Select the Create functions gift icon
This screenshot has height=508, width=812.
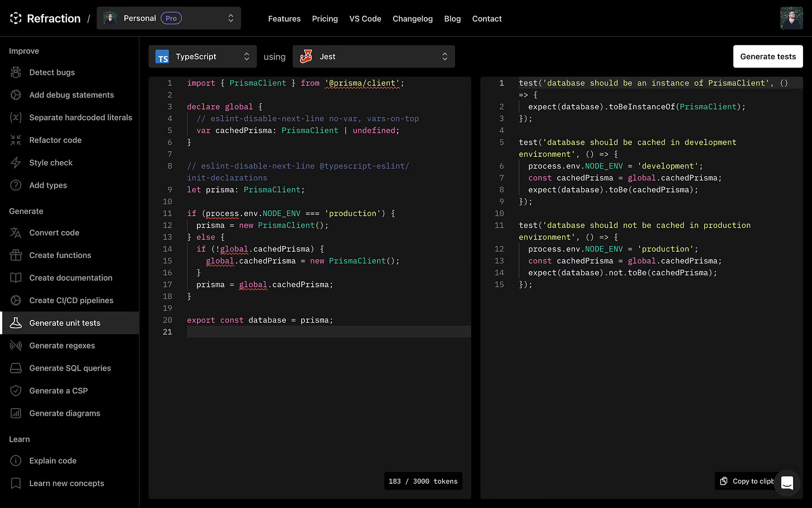tap(16, 255)
